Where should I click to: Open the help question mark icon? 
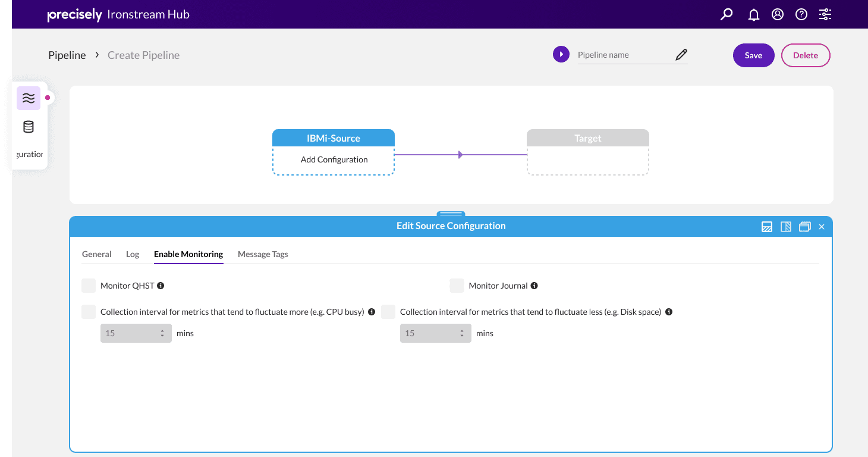click(x=801, y=14)
